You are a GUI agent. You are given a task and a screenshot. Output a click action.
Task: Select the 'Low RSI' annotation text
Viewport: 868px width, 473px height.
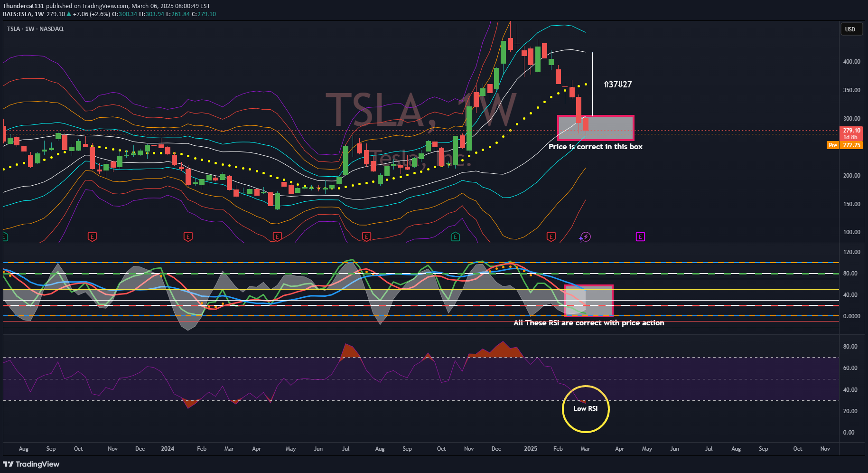(x=586, y=408)
